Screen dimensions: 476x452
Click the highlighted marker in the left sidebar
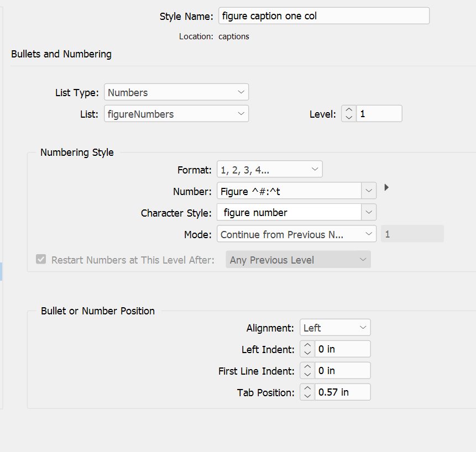2,271
